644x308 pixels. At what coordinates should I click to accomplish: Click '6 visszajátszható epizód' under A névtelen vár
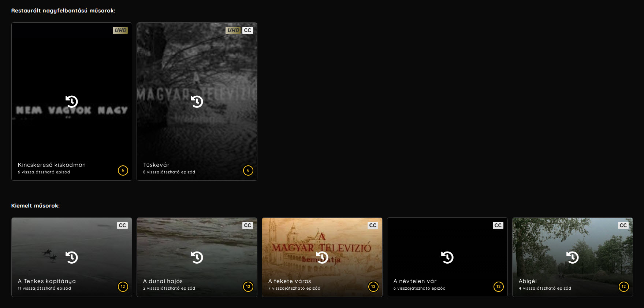tap(420, 289)
